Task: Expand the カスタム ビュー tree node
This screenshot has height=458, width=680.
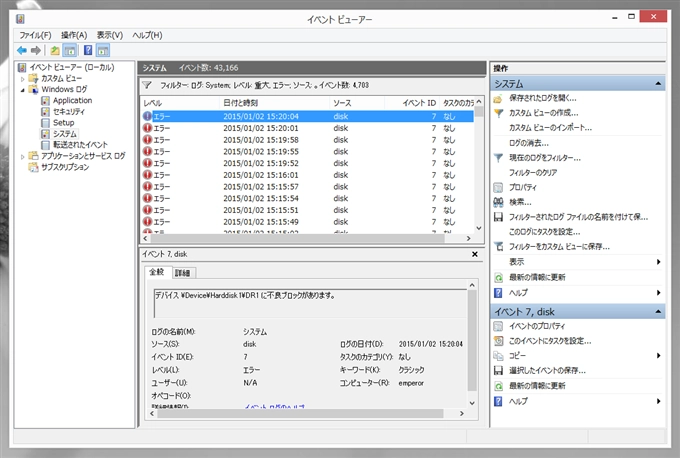Action: (23, 79)
